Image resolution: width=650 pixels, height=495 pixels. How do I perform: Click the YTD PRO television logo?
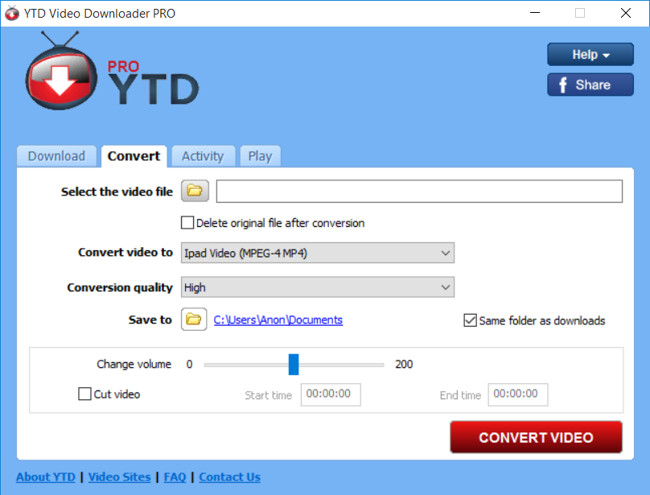[x=62, y=72]
